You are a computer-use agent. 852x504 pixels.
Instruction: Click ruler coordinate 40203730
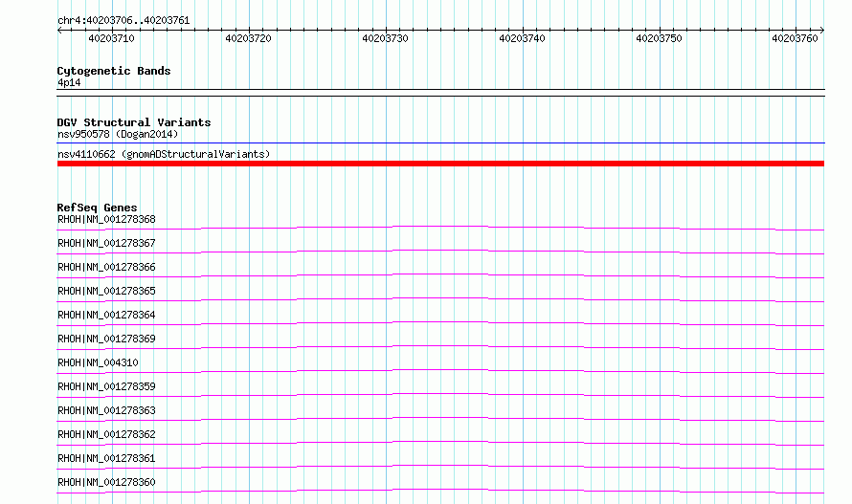tap(385, 38)
